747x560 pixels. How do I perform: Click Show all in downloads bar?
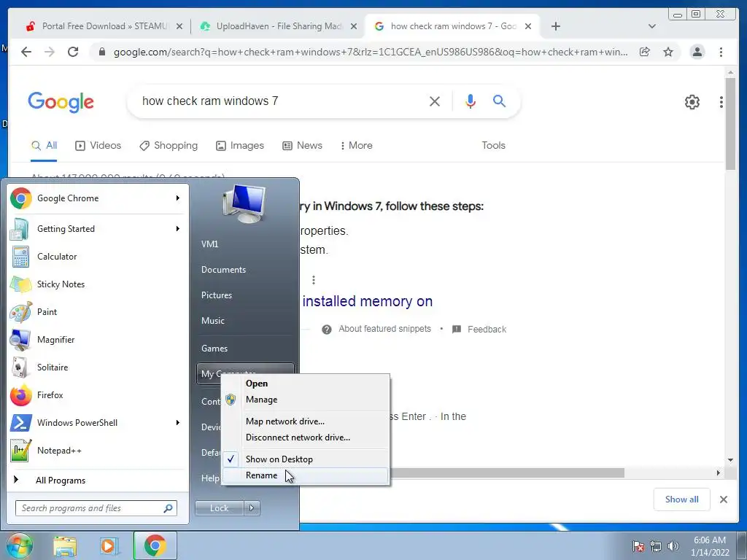point(682,499)
